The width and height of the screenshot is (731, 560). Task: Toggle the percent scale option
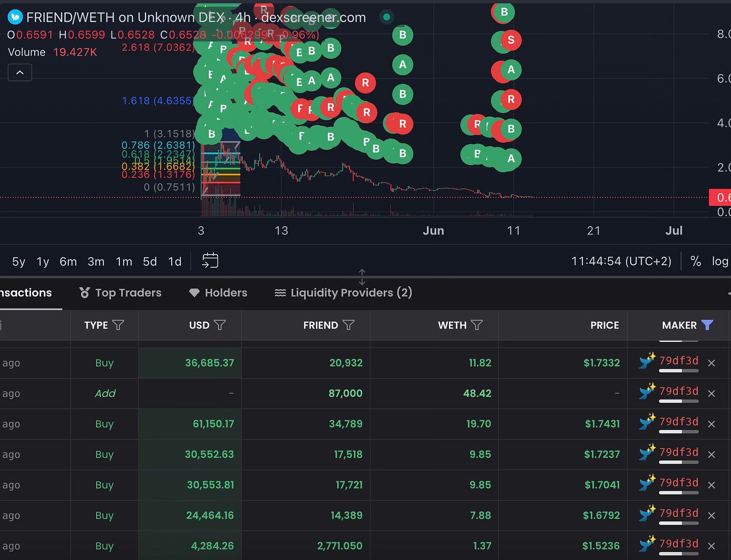pyautogui.click(x=695, y=261)
